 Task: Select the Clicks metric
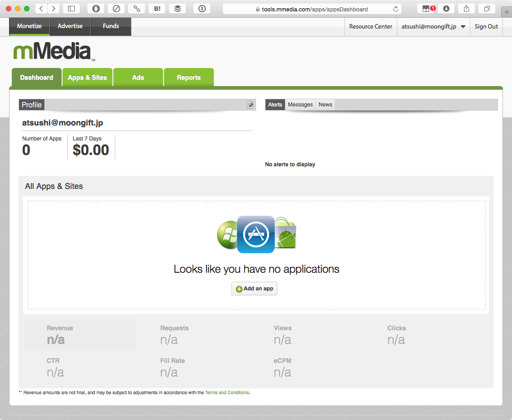tap(396, 335)
